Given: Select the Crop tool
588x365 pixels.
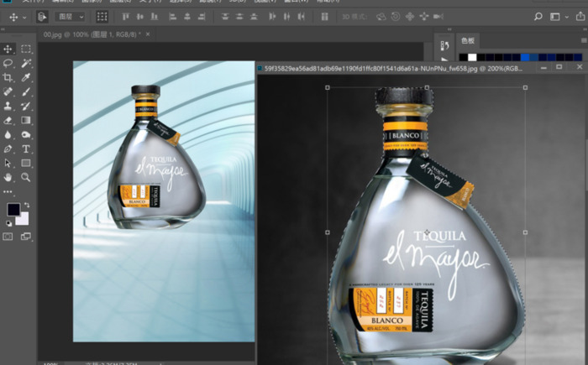Looking at the screenshot, I should [x=8, y=78].
